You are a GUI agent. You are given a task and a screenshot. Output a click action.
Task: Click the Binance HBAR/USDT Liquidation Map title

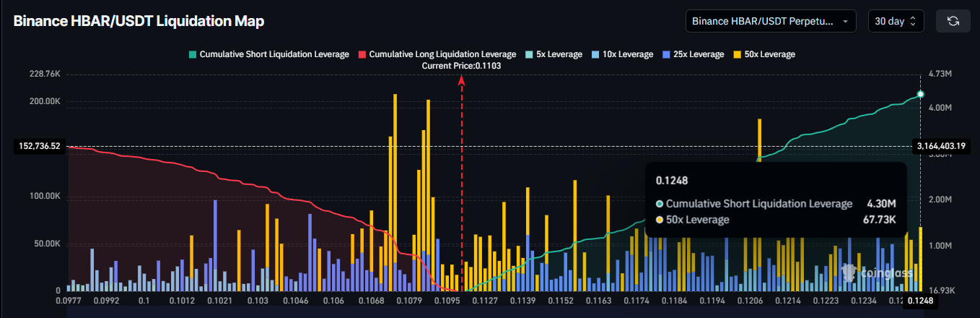tap(139, 21)
